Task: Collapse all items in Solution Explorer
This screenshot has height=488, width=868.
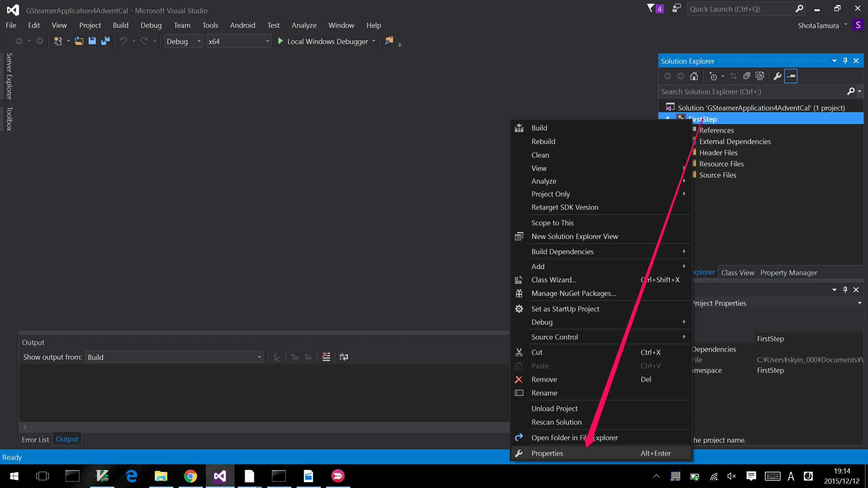Action: [747, 76]
